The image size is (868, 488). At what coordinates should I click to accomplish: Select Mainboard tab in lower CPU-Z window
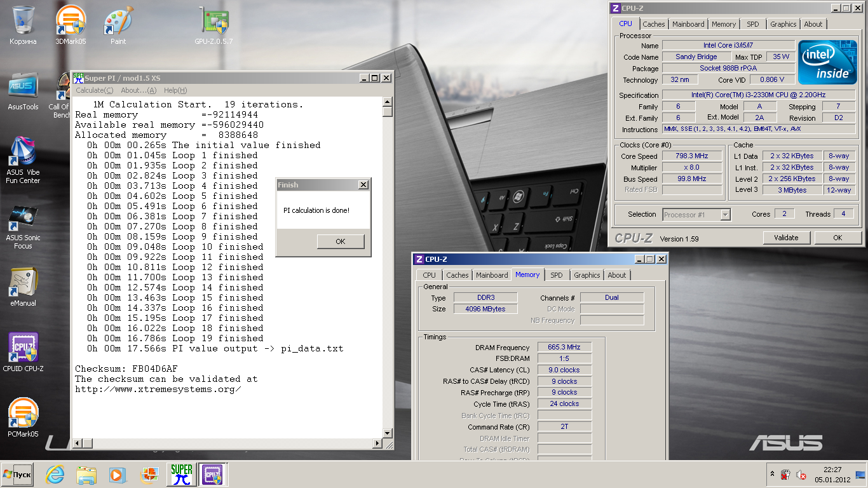coord(492,275)
